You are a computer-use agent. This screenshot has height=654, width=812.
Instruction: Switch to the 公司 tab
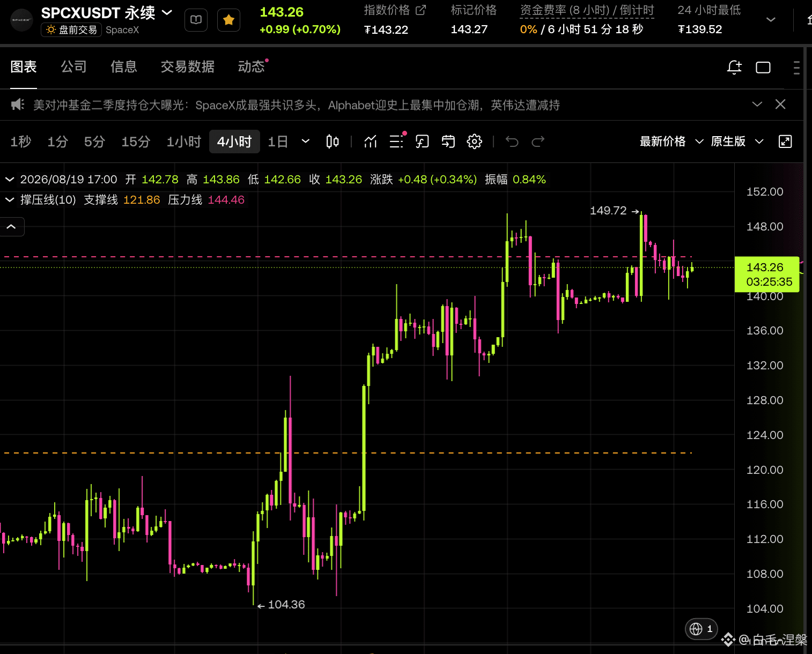(x=73, y=66)
